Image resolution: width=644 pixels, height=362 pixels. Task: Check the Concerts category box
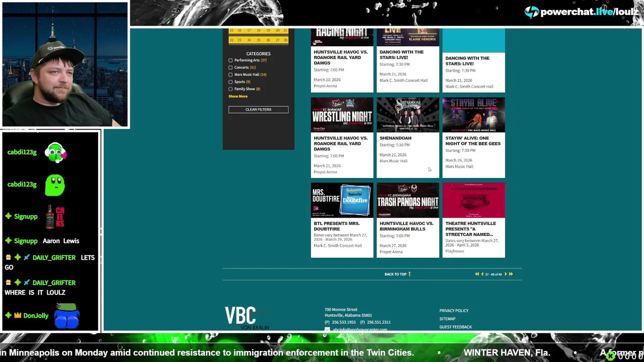230,67
